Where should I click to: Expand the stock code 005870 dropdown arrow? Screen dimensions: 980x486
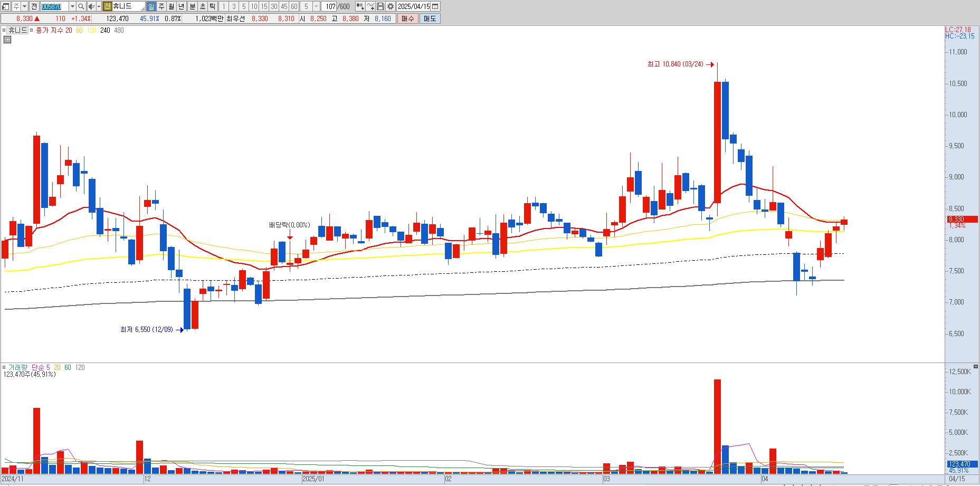(x=72, y=6)
